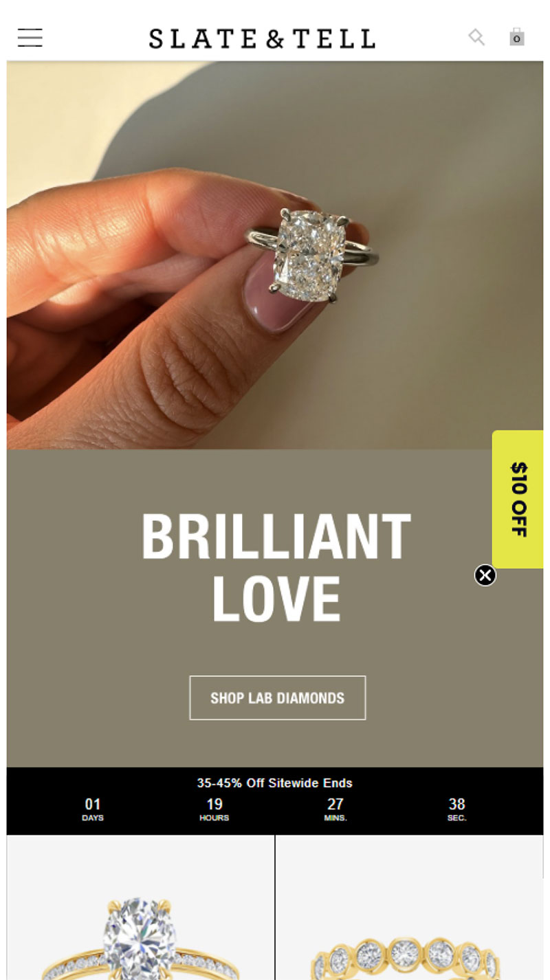Image resolution: width=550 pixels, height=980 pixels.
Task: Click the Sec countdown value
Action: 457,803
